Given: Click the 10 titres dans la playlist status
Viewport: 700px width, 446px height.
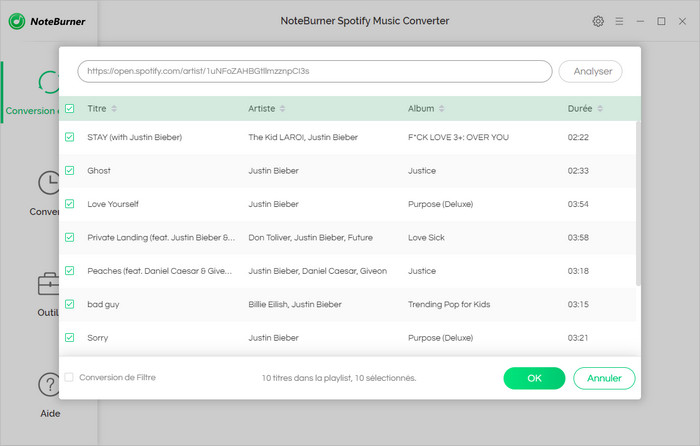Looking at the screenshot, I should click(339, 378).
